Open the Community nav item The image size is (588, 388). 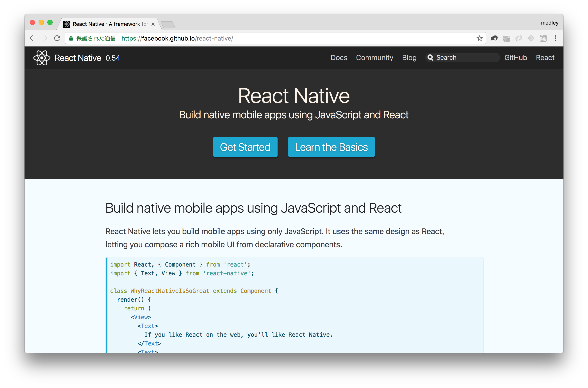coord(374,58)
